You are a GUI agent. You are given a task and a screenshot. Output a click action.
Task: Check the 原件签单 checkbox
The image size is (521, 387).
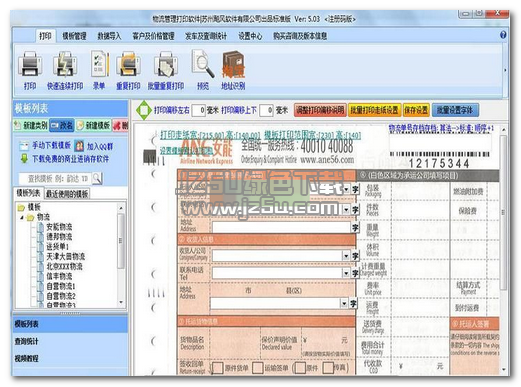217,368
